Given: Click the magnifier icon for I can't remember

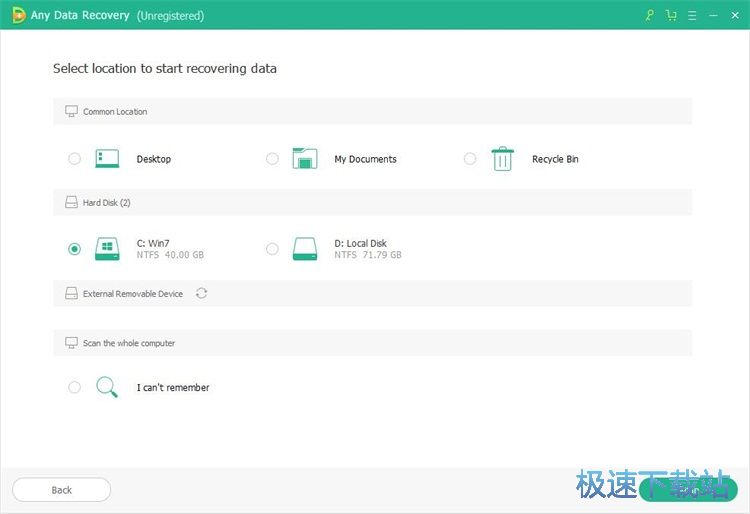Looking at the screenshot, I should [x=107, y=387].
